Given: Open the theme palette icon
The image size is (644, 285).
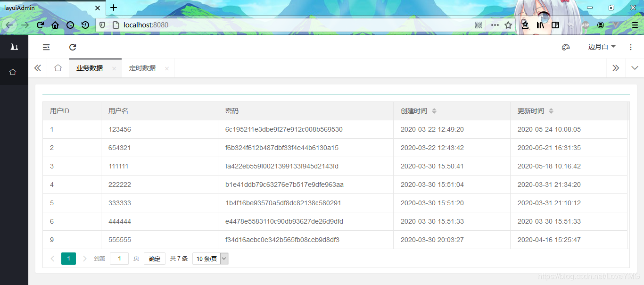Looking at the screenshot, I should 566,47.
